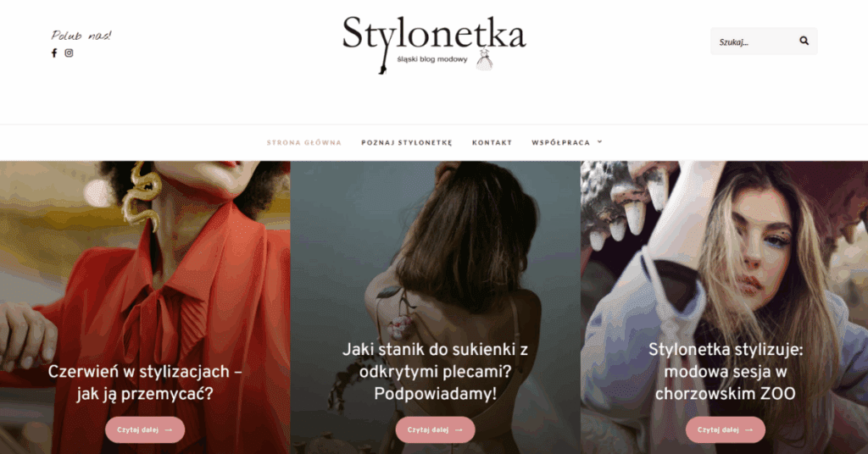
Task: Click the dress icon in the logo
Action: point(484,60)
